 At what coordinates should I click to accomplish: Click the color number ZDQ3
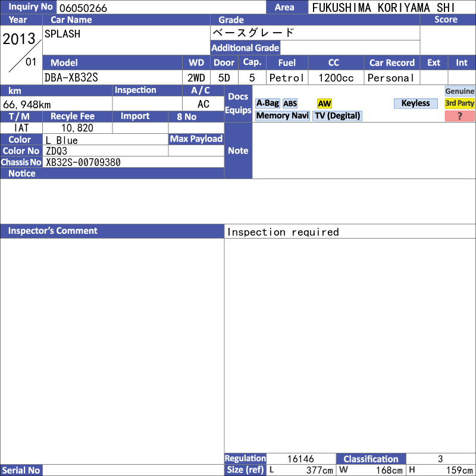pyautogui.click(x=57, y=151)
